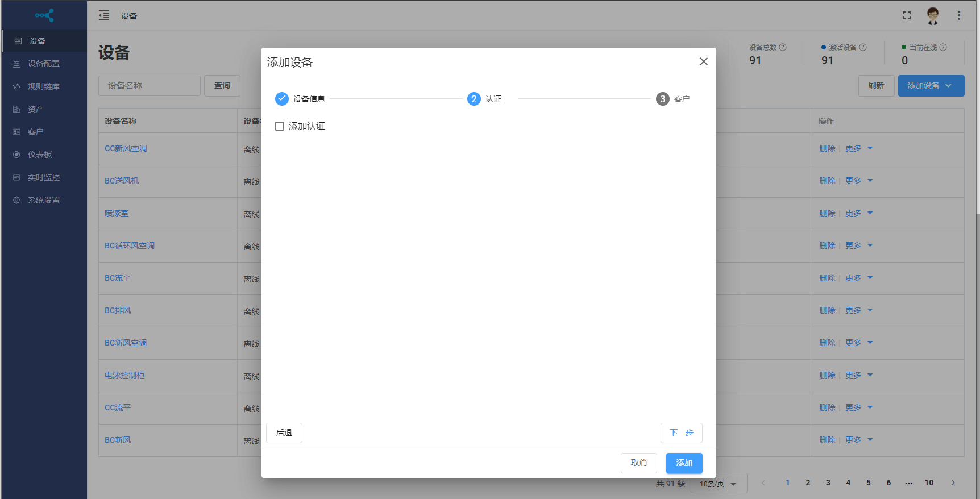Click the 刷新 button
The image size is (980, 499).
tap(876, 86)
